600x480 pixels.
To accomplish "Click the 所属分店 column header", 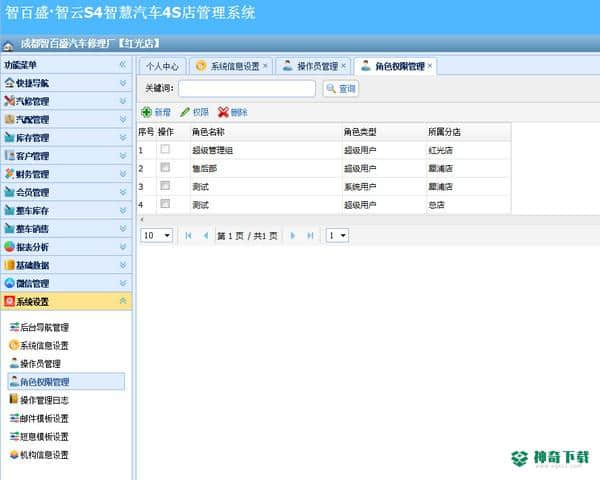I will click(x=468, y=132).
